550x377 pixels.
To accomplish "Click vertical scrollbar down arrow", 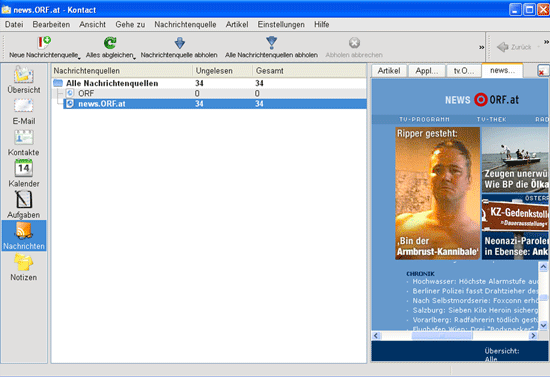I will 543,326.
